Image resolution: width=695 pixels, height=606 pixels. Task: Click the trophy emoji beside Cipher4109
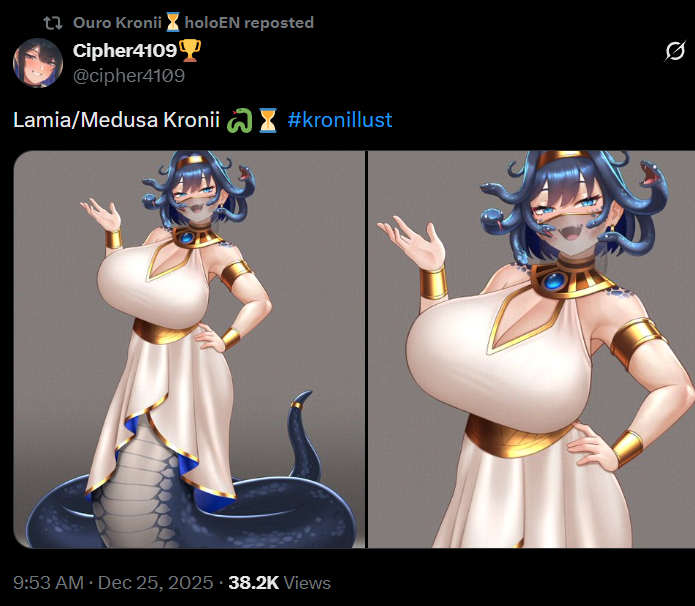pyautogui.click(x=190, y=50)
